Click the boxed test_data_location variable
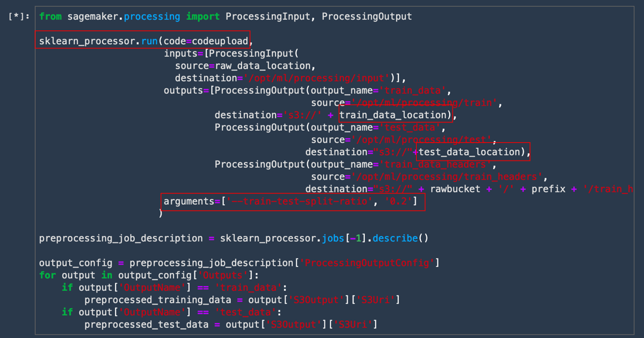This screenshot has height=338, width=644. [471, 152]
